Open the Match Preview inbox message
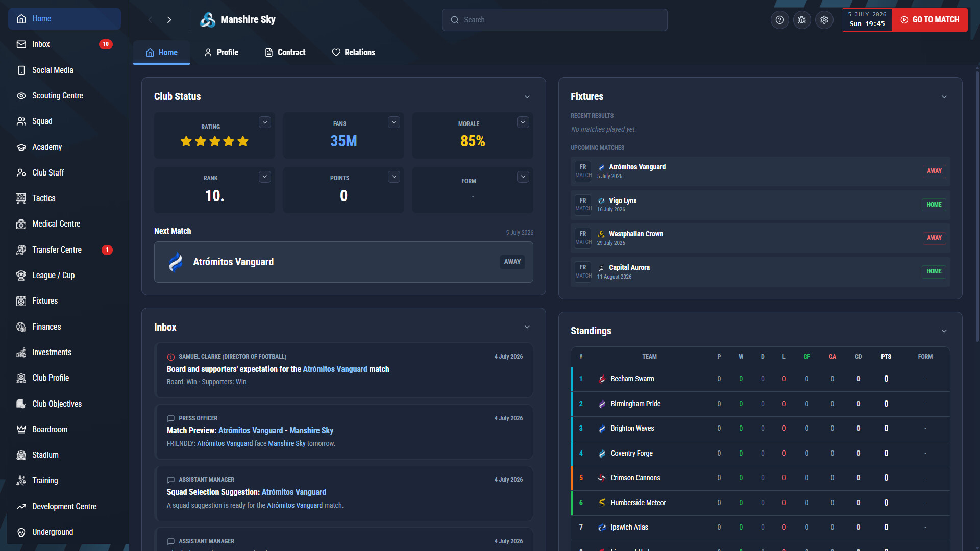 coord(344,432)
